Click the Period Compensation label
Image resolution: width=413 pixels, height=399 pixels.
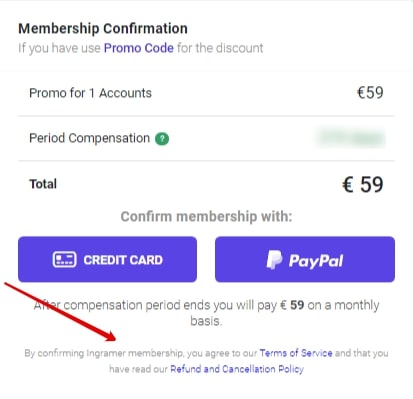pyautogui.click(x=89, y=138)
